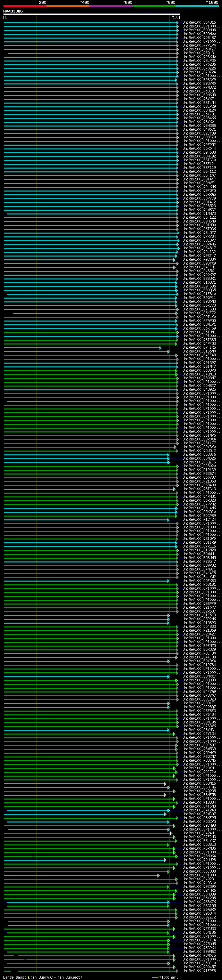Select label UniRef100_B9SGY9
Image resolution: width=222 pixels, height=980 pixels.
point(199,80)
